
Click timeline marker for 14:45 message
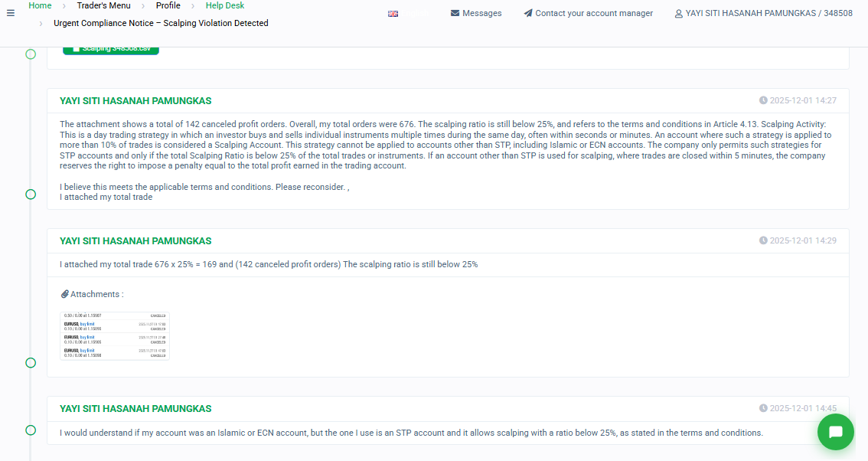(31, 430)
